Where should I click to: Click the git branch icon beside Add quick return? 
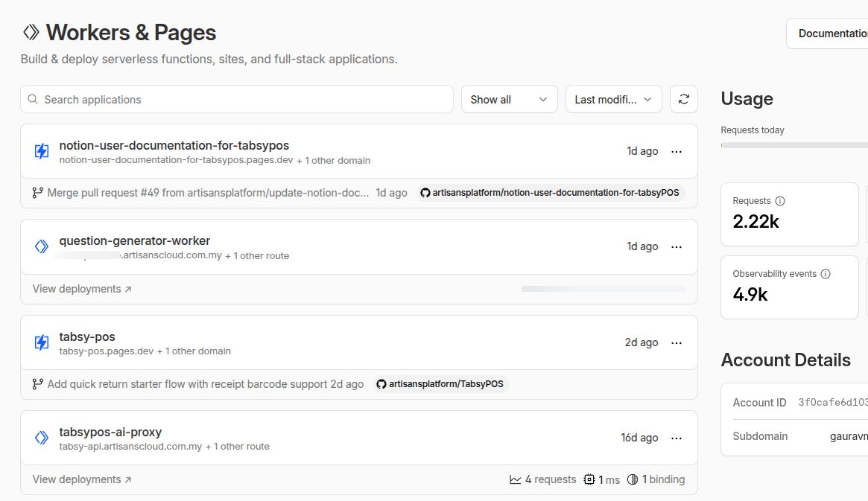coord(37,384)
